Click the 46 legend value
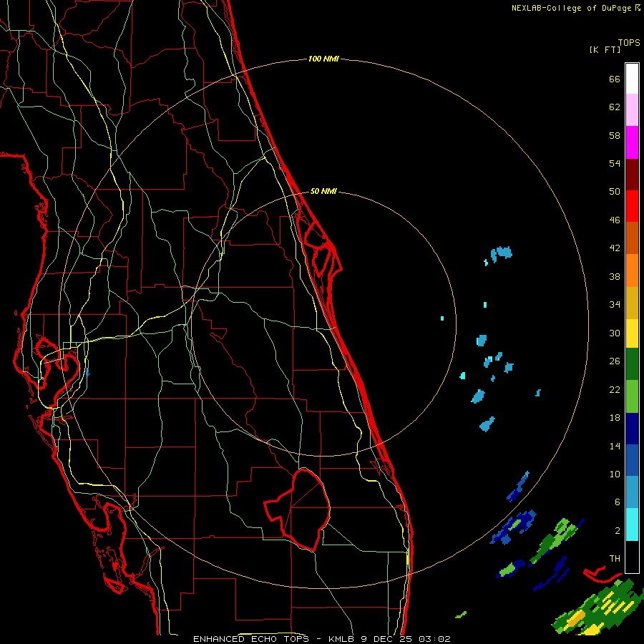 click(x=615, y=220)
